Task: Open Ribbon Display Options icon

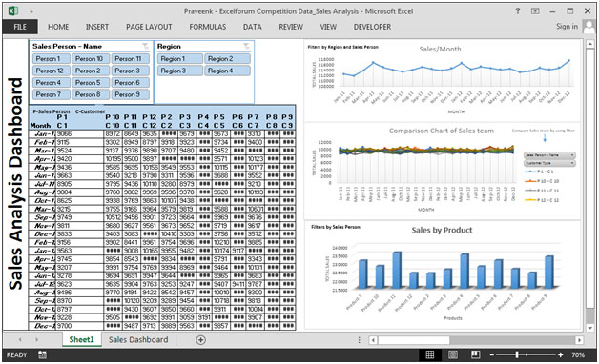Action: (x=535, y=11)
